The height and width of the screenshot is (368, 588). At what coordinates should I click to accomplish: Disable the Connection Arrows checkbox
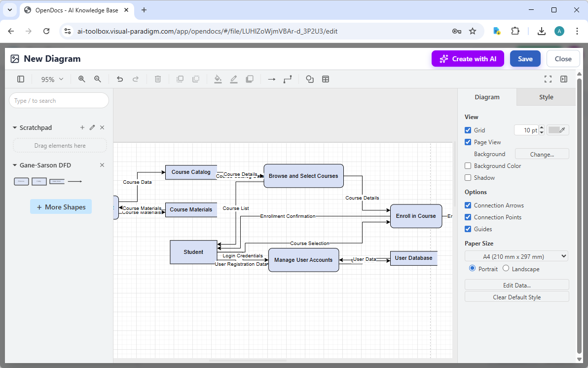pos(468,205)
